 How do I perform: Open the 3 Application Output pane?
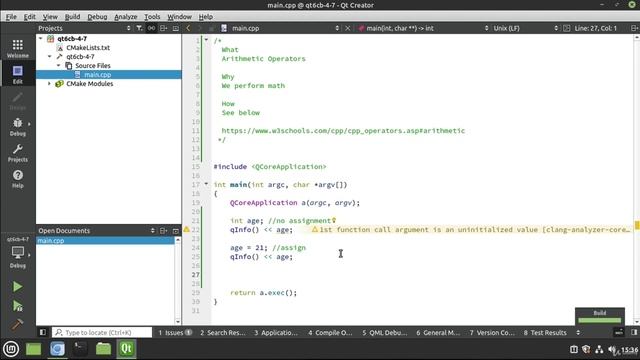click(x=276, y=332)
